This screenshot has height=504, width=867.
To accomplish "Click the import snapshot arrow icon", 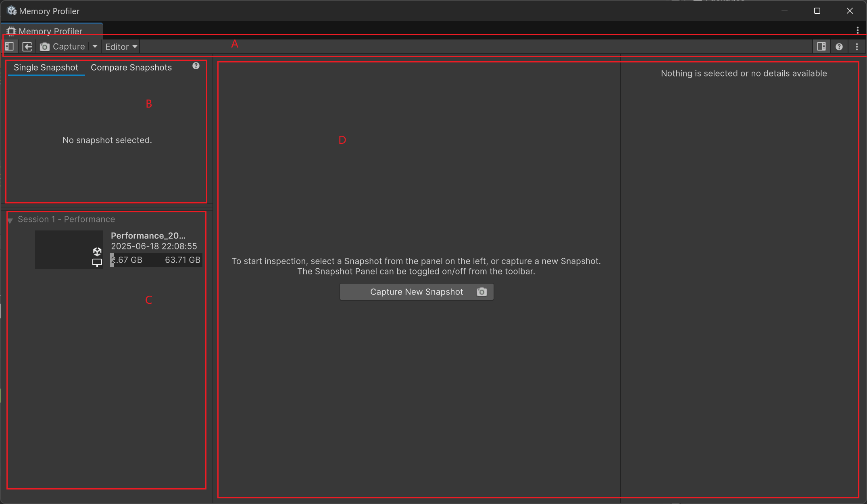I will coord(27,47).
